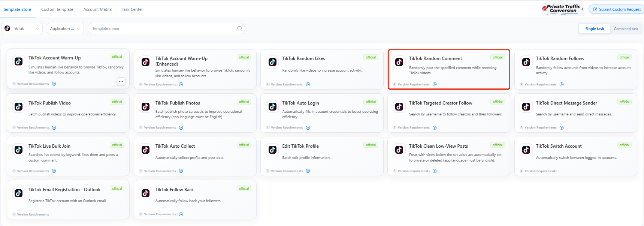Open the TikTok platform dropdown
Screen dimensions: 644x226
click(x=22, y=28)
